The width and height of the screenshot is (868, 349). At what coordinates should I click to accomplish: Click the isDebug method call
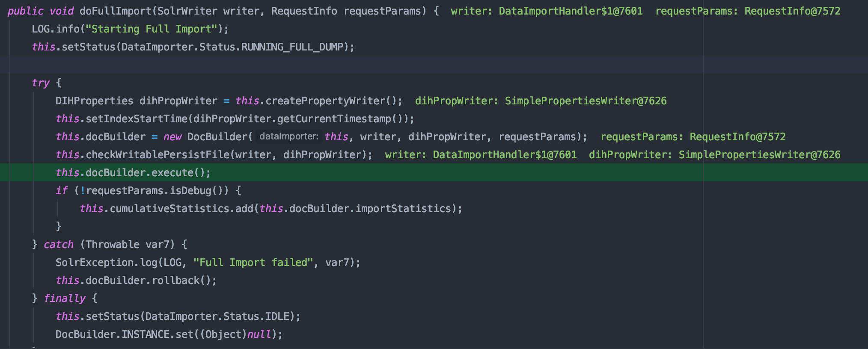point(191,191)
